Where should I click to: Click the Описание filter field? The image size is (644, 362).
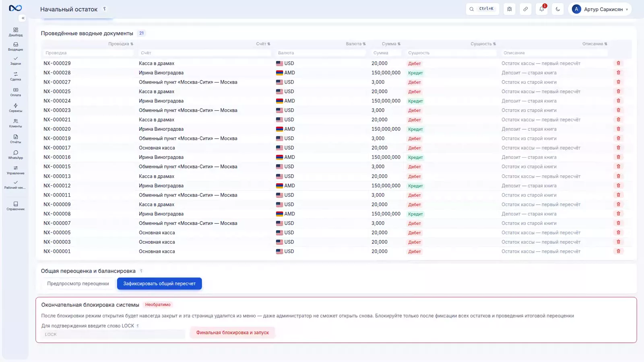click(554, 53)
